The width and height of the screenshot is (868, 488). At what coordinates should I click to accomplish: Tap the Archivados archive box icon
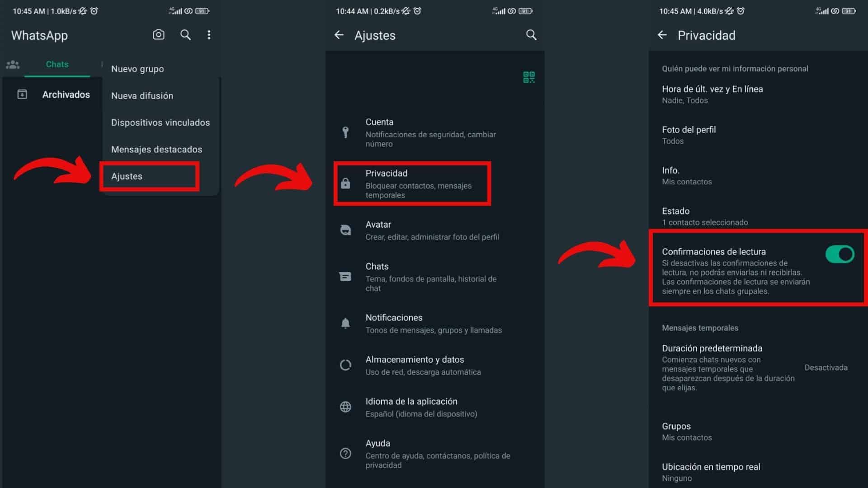click(x=22, y=94)
